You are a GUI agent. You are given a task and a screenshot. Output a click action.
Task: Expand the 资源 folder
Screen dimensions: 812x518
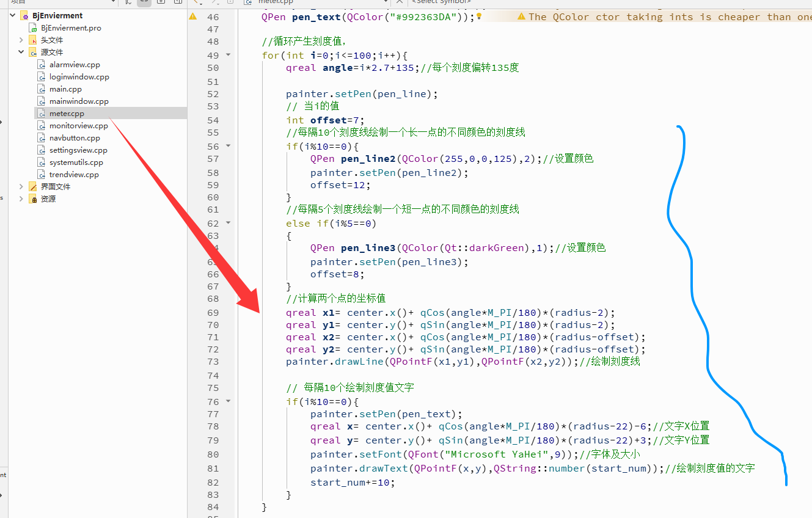click(x=21, y=199)
